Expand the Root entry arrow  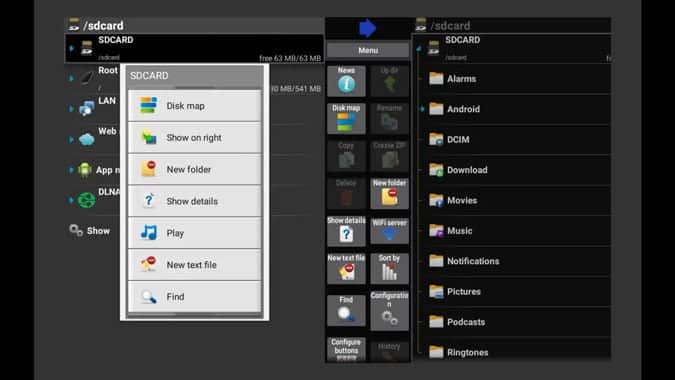tap(71, 78)
